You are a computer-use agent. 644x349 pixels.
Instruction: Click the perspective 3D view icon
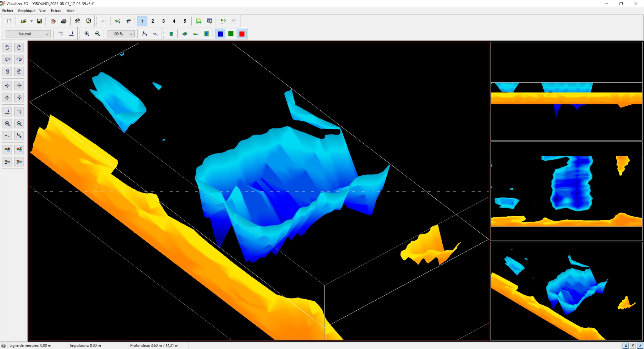(185, 34)
